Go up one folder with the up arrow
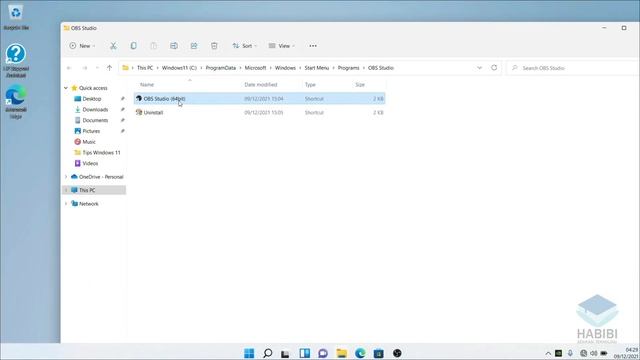 [x=109, y=68]
